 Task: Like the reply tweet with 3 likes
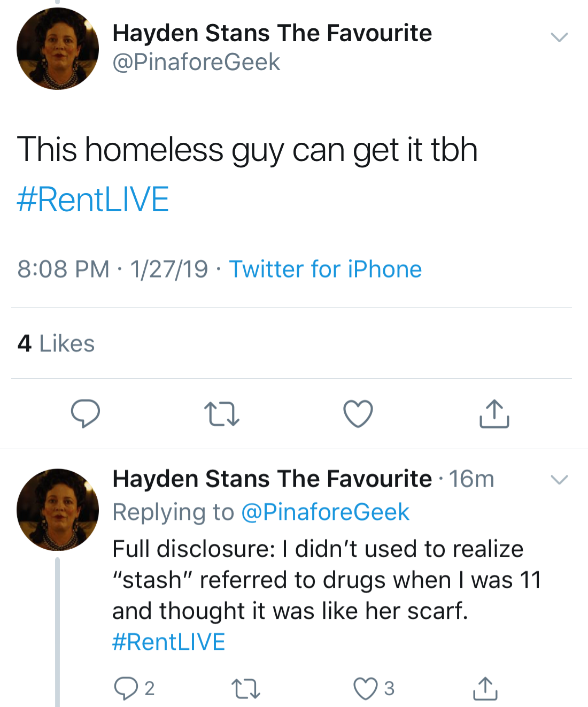point(366,688)
